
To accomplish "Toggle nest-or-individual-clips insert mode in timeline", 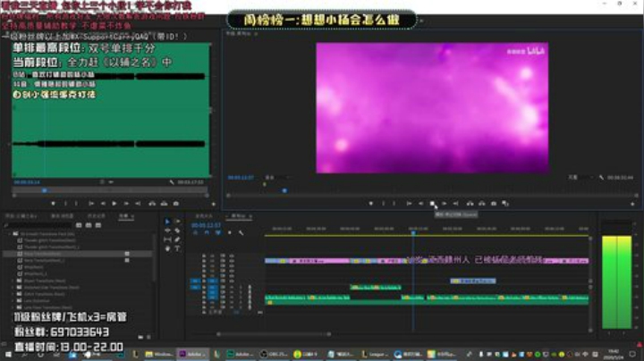I will (x=196, y=232).
